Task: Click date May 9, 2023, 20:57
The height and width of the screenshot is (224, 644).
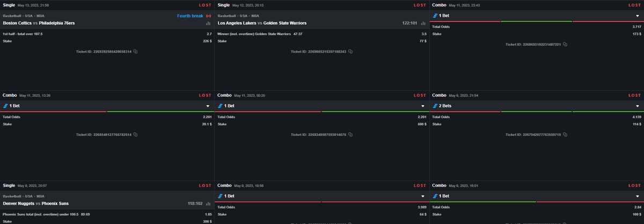Action: pos(32,185)
